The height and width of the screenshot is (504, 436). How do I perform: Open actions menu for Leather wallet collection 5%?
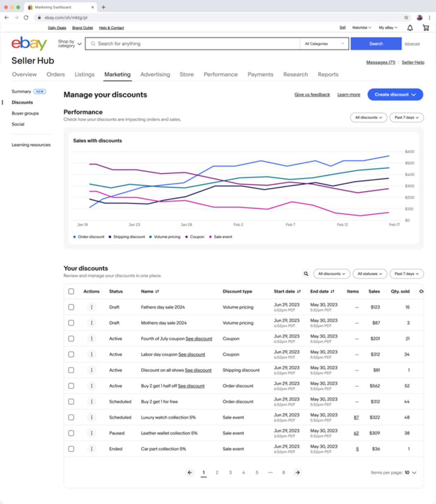coord(92,433)
